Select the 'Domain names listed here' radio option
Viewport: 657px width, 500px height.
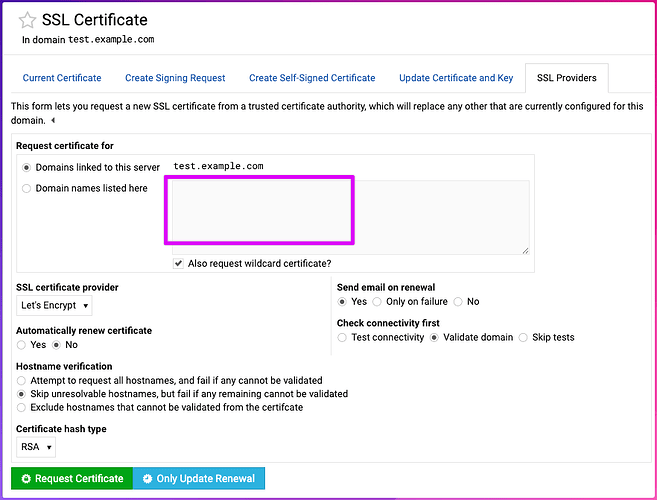[26, 188]
